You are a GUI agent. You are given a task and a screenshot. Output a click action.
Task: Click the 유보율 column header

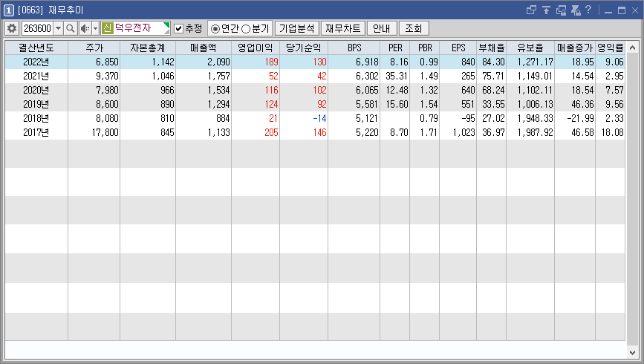[x=530, y=48]
